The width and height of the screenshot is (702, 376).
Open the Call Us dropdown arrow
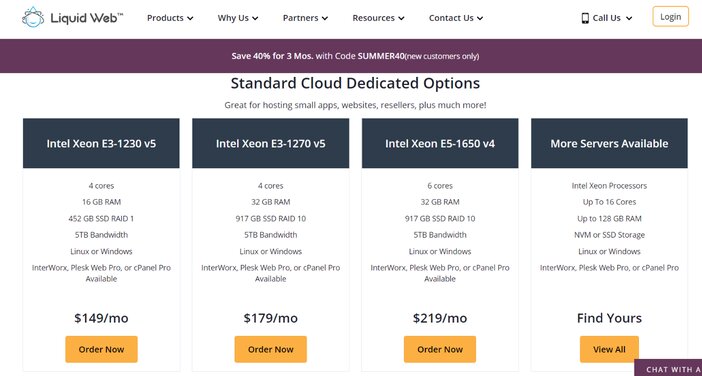[629, 18]
